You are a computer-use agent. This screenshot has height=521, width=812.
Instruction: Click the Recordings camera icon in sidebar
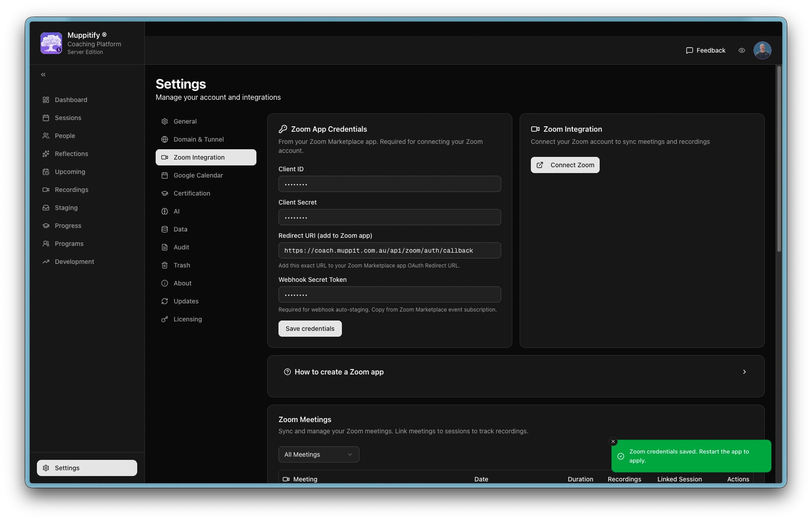pos(46,190)
